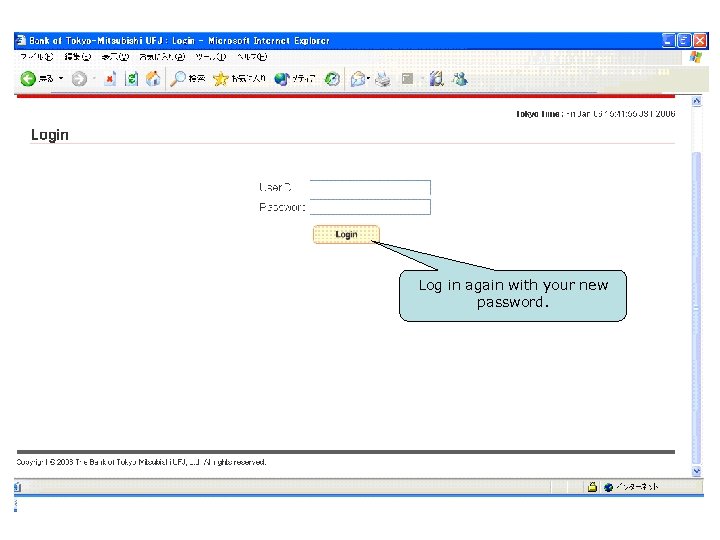Image resolution: width=720 pixels, height=540 pixels.
Task: Click the IE page icon in title bar
Action: click(x=21, y=40)
